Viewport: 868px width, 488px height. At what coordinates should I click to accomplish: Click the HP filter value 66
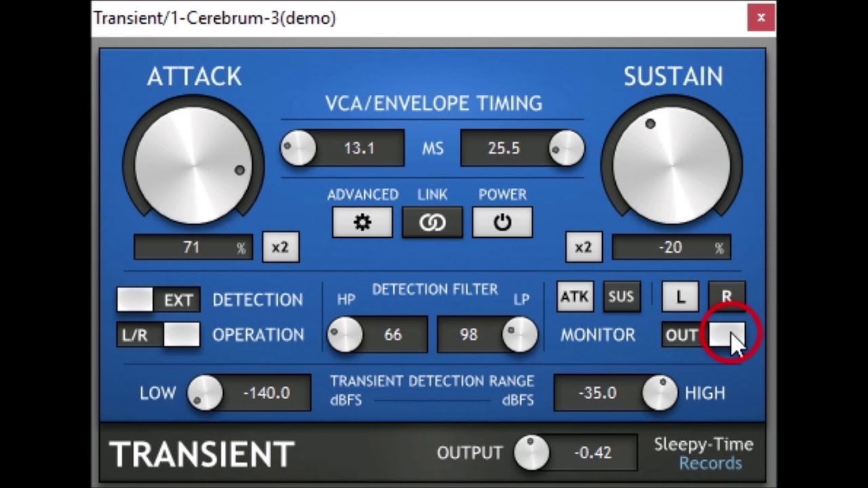click(x=393, y=335)
